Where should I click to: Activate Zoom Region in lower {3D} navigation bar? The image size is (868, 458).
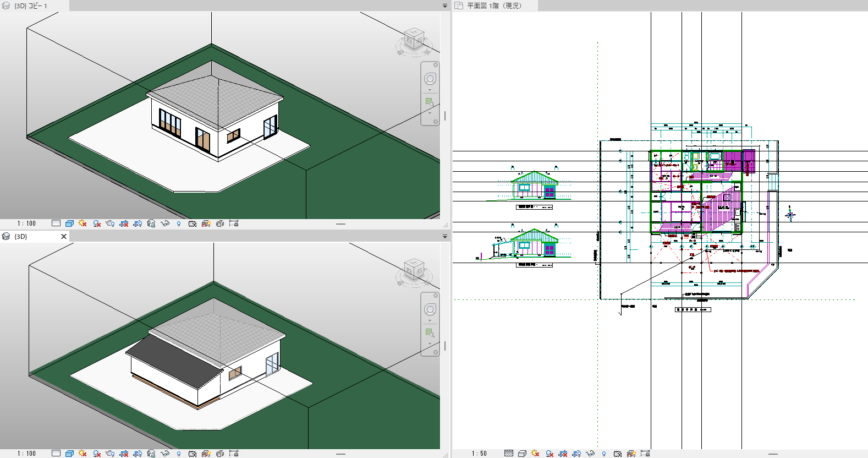pyautogui.click(x=430, y=333)
